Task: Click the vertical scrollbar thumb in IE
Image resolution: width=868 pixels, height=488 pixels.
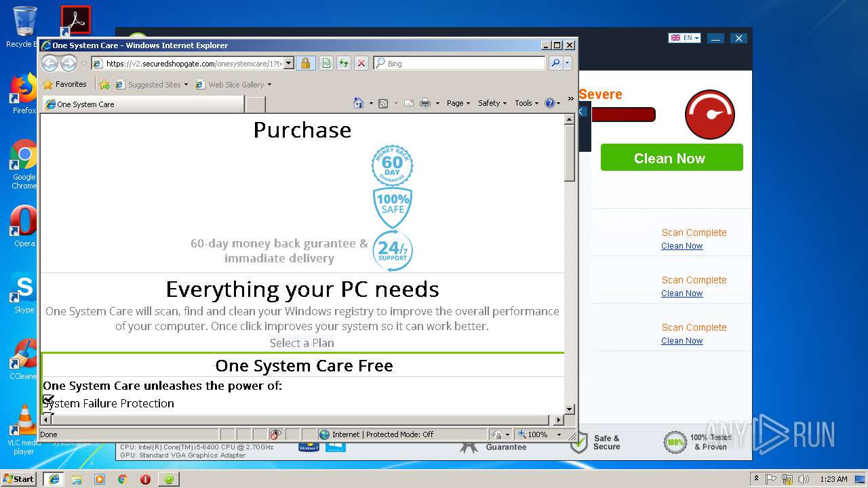Action: point(570,153)
